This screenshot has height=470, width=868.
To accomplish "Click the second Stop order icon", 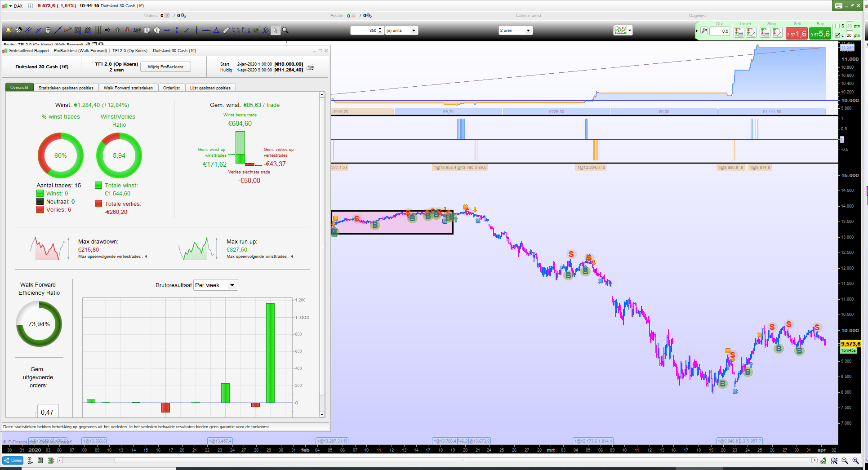I will [x=777, y=32].
